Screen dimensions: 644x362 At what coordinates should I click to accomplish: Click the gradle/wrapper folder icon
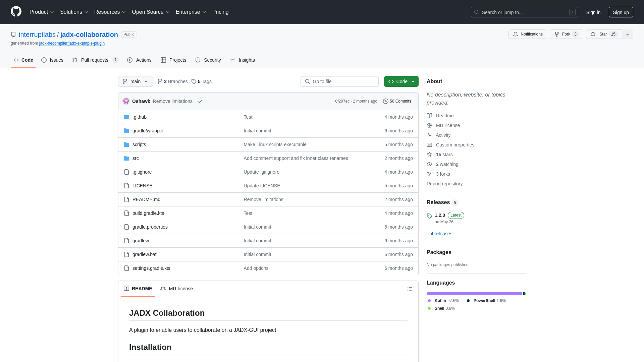(126, 131)
